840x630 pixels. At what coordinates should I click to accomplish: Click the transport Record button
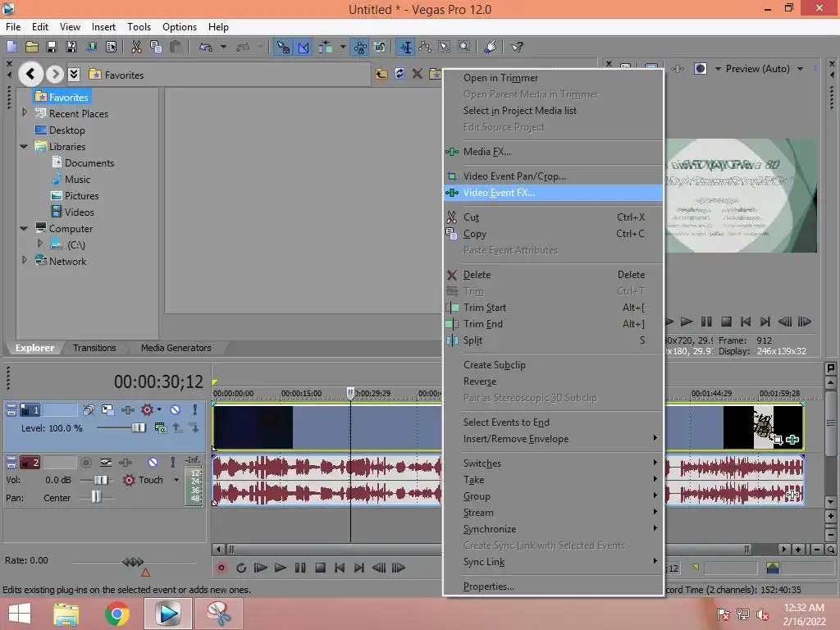221,568
